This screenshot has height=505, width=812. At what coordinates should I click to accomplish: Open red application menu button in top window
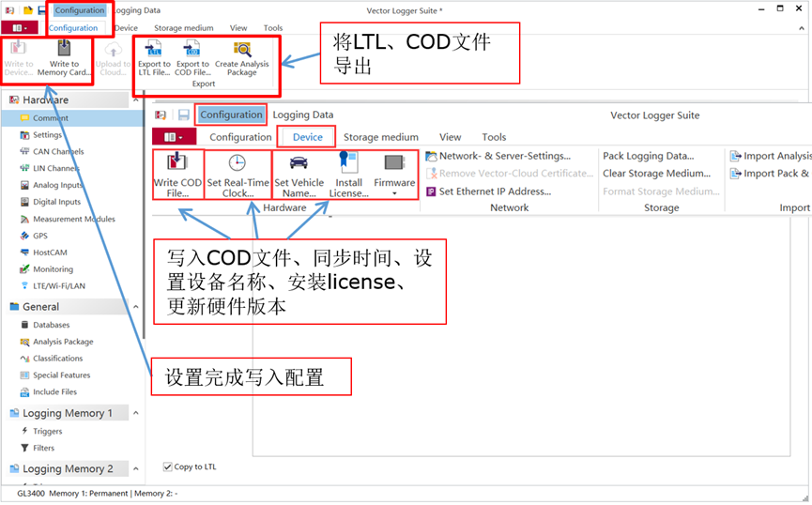click(20, 28)
